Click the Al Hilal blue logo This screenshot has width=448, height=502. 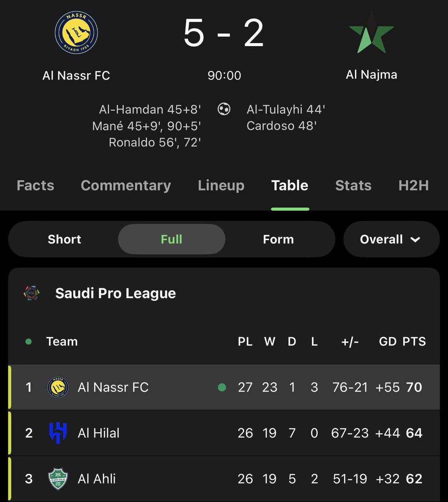(x=58, y=433)
